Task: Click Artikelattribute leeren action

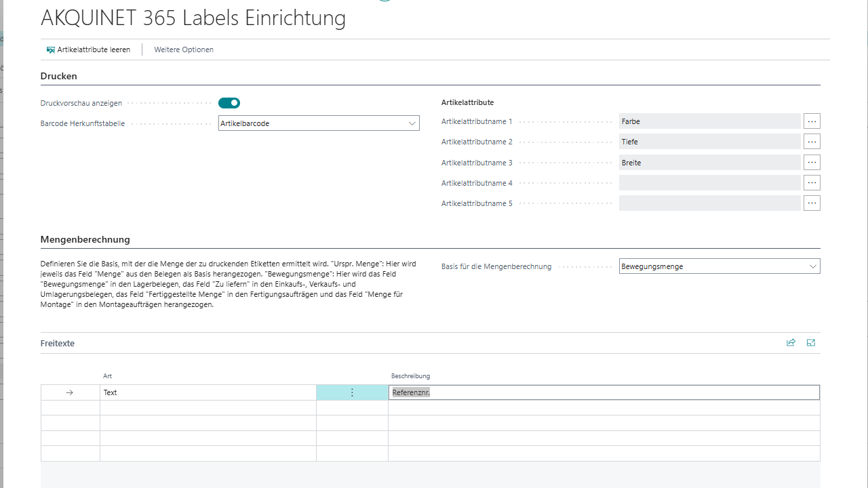Action: (x=94, y=50)
